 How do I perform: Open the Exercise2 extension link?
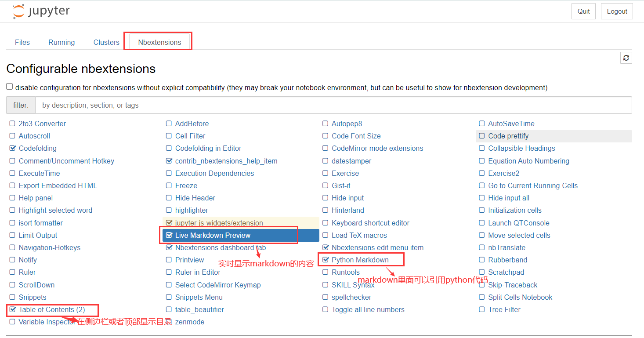(504, 174)
